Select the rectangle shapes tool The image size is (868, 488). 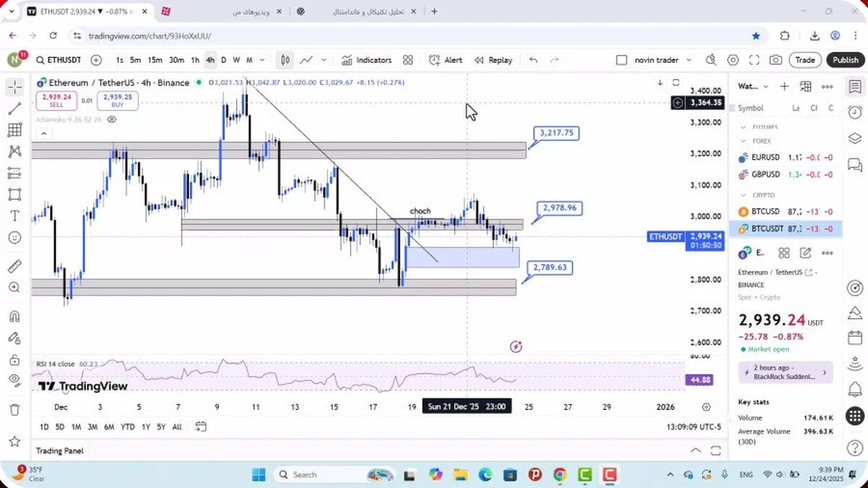[14, 194]
